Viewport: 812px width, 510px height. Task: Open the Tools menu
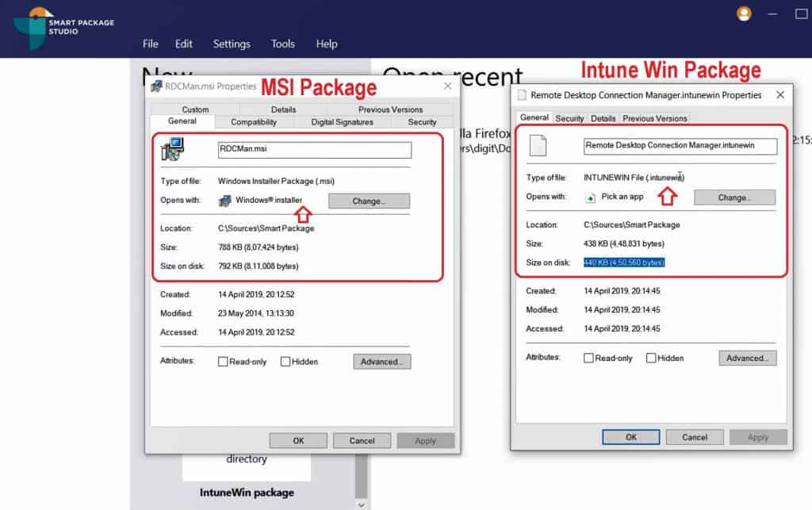[x=283, y=44]
